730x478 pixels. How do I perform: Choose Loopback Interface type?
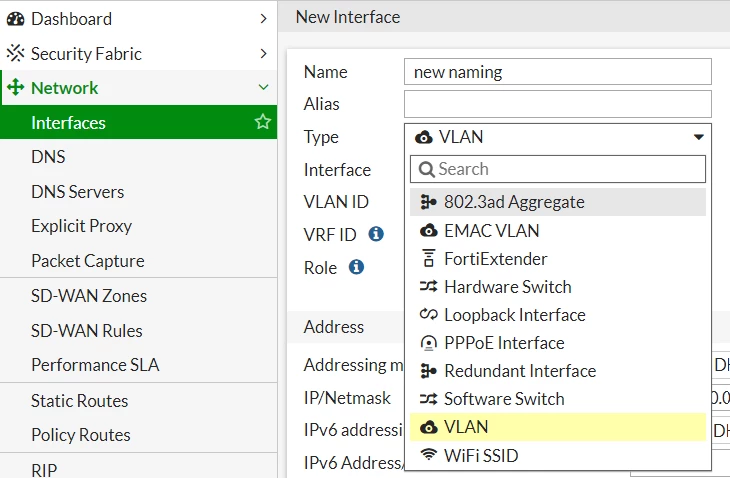558,315
